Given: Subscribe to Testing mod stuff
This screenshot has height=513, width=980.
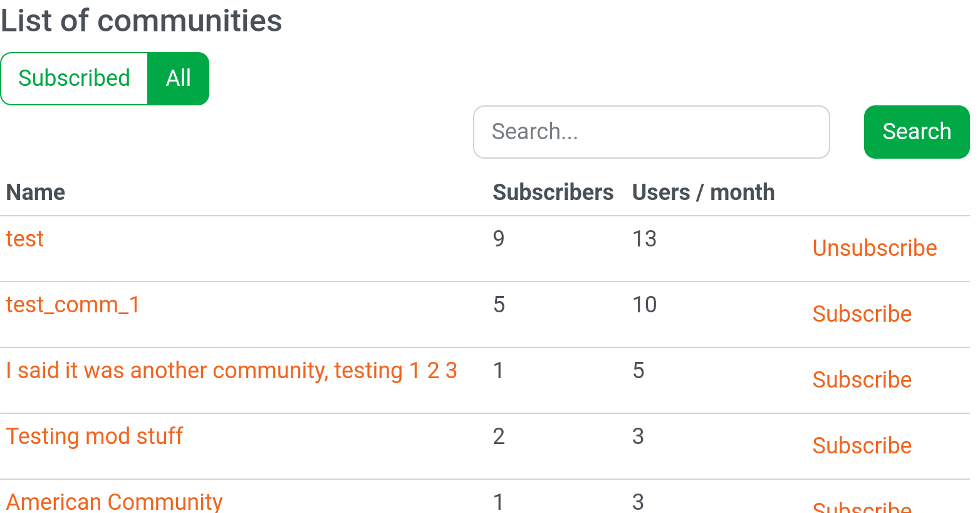Looking at the screenshot, I should [x=862, y=445].
